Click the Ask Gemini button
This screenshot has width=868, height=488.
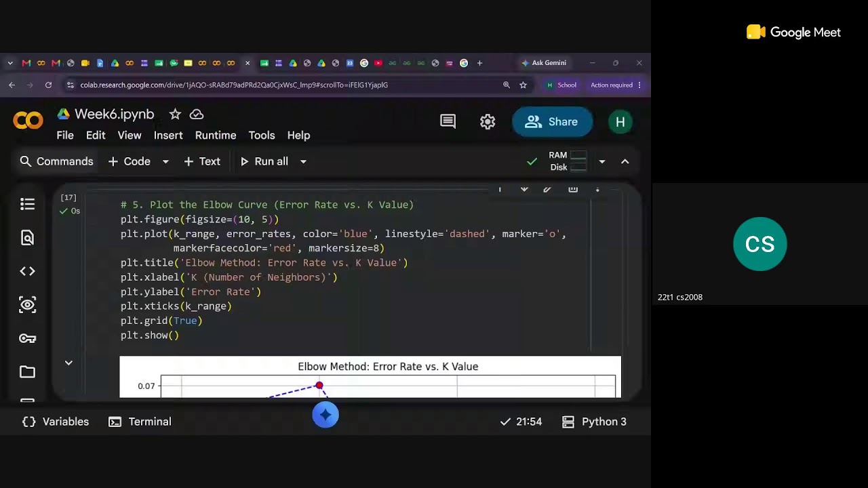click(x=544, y=63)
